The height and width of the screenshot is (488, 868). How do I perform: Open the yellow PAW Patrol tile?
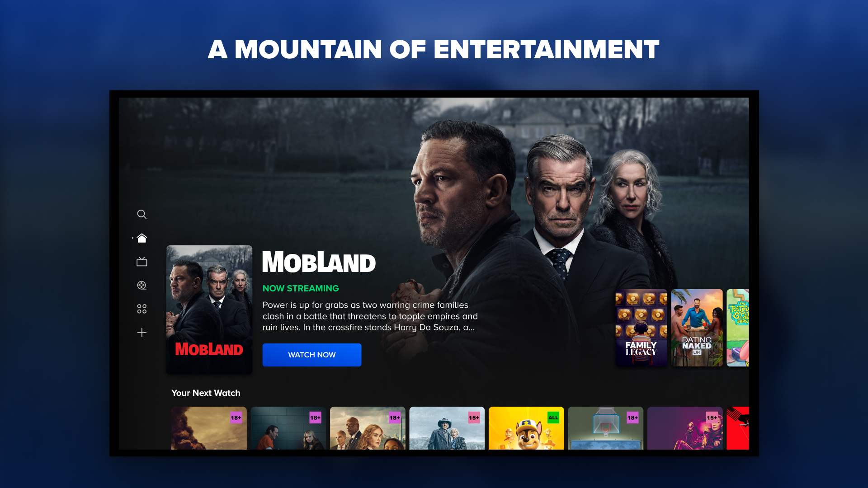pyautogui.click(x=526, y=428)
